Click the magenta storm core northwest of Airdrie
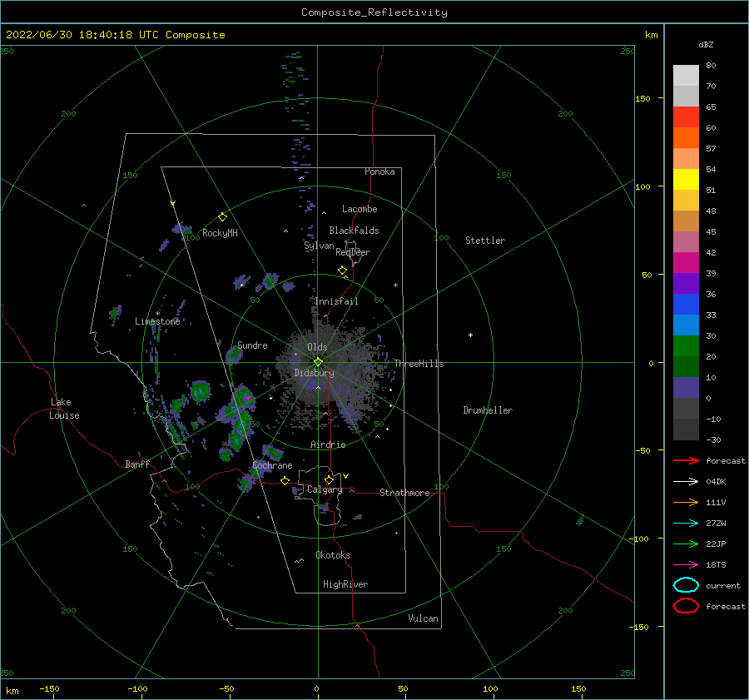 [x=247, y=398]
